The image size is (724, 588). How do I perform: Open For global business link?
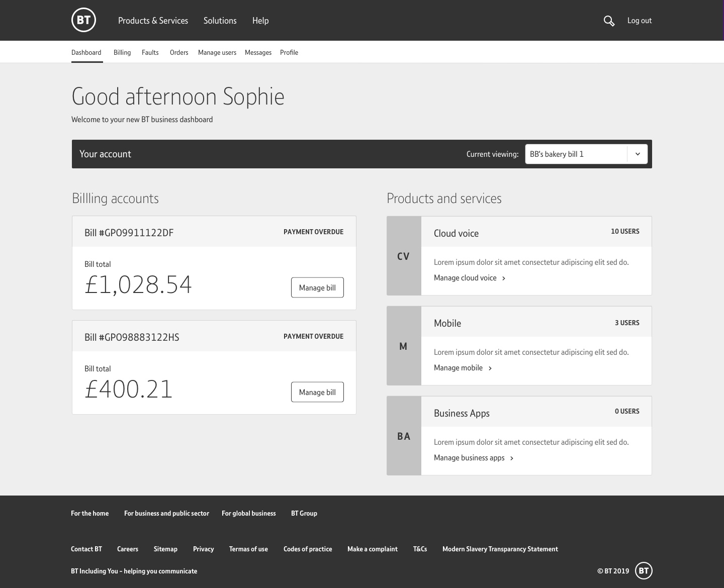249,513
